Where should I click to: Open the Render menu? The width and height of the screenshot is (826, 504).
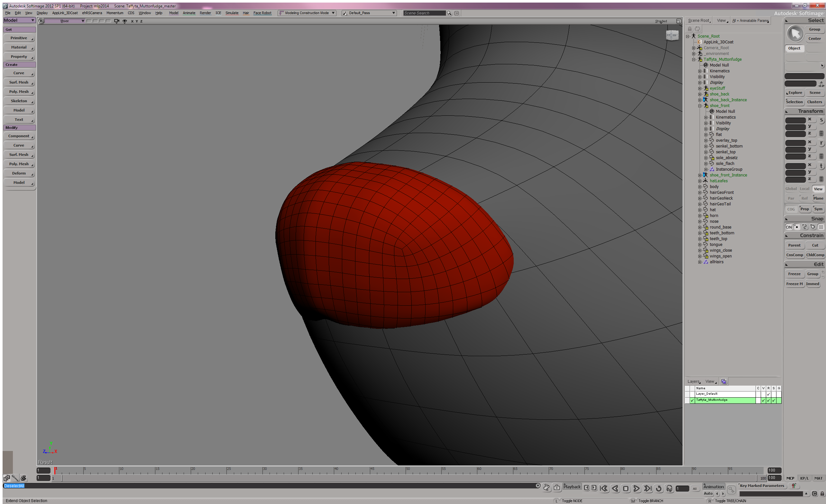[x=205, y=13]
